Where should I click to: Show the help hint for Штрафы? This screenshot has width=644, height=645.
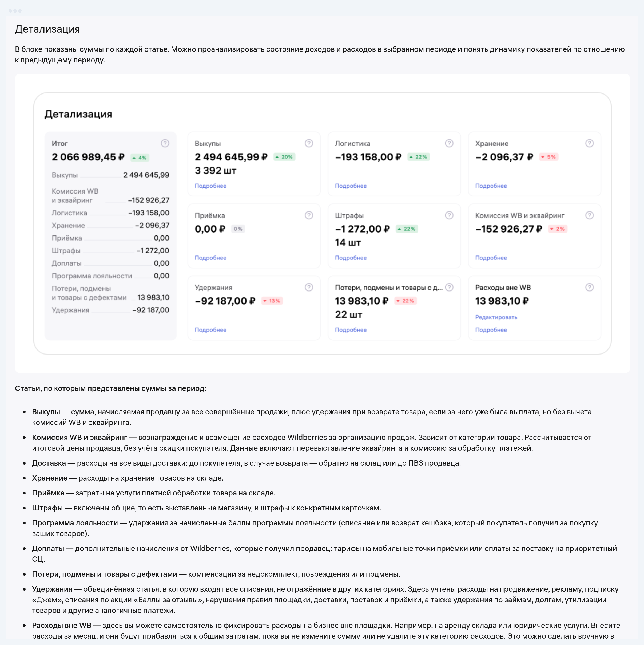tap(449, 215)
